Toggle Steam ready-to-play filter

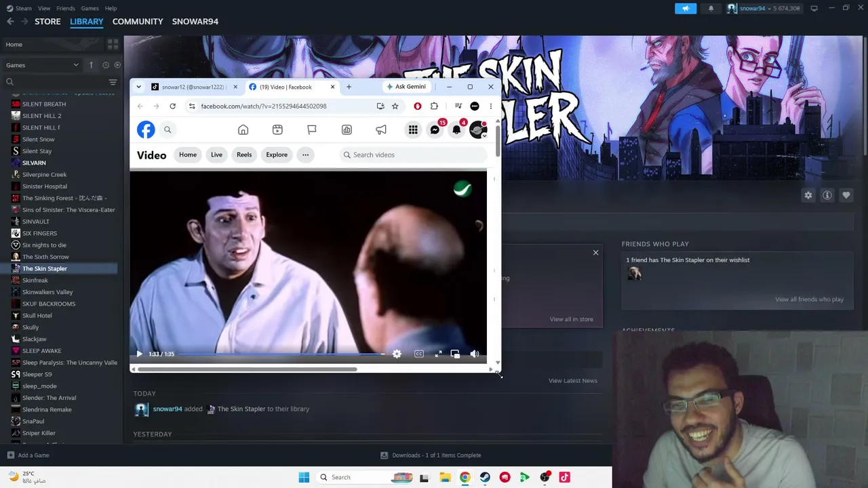117,65
